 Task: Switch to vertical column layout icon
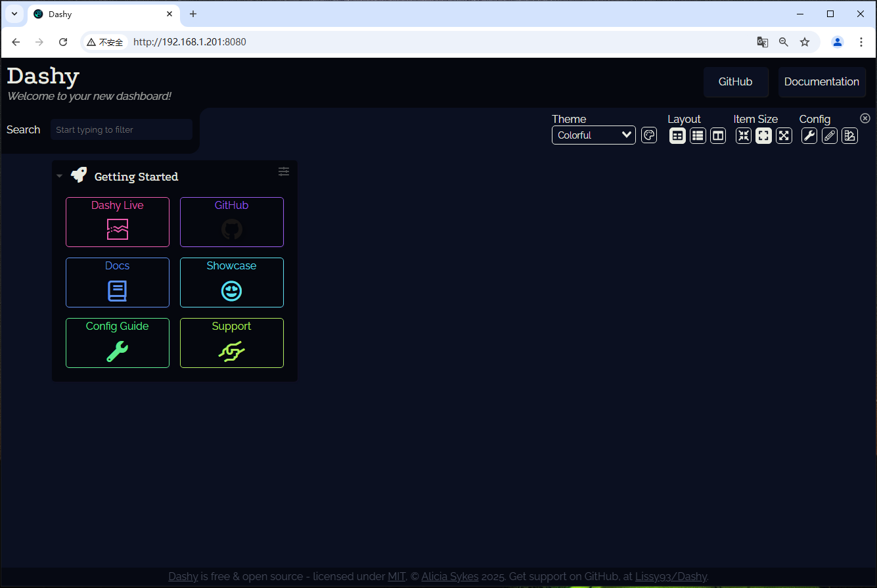click(x=718, y=135)
